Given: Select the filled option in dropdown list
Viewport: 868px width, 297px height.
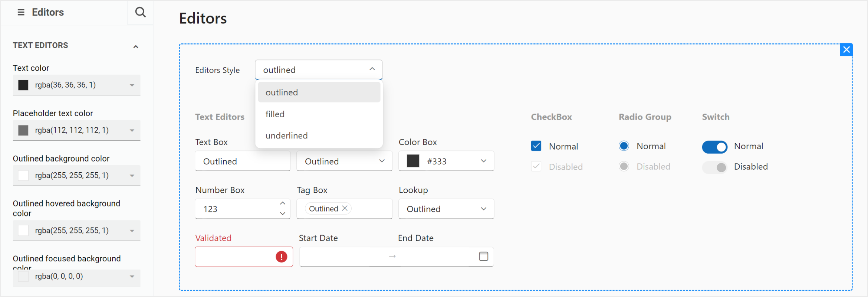Looking at the screenshot, I should point(319,114).
